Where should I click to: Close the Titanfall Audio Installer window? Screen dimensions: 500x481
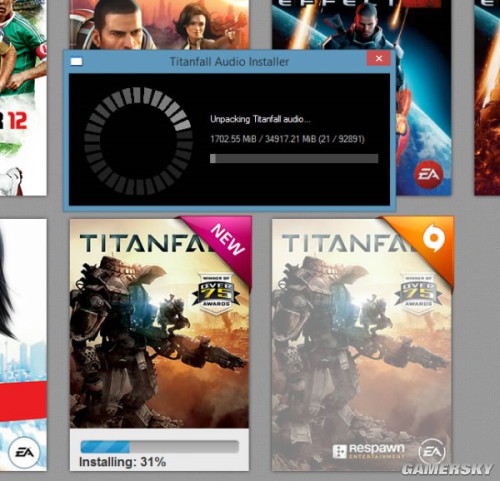click(x=379, y=58)
